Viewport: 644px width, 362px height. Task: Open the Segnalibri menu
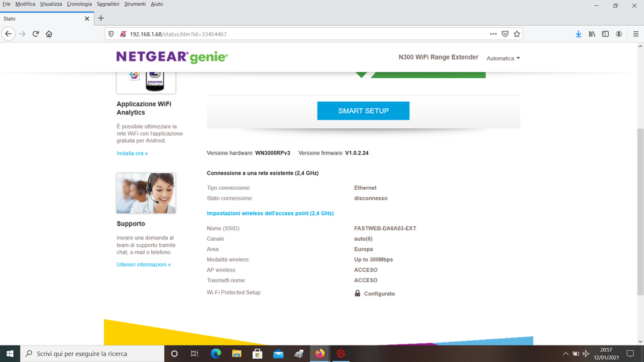tap(108, 4)
